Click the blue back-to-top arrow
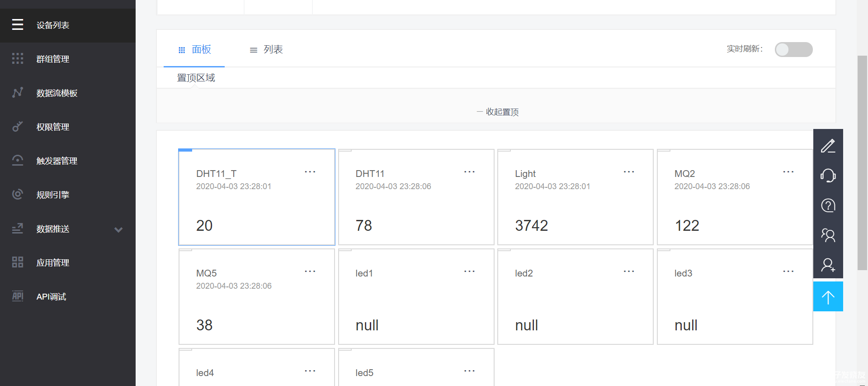Viewport: 868px width, 386px height. (x=828, y=296)
